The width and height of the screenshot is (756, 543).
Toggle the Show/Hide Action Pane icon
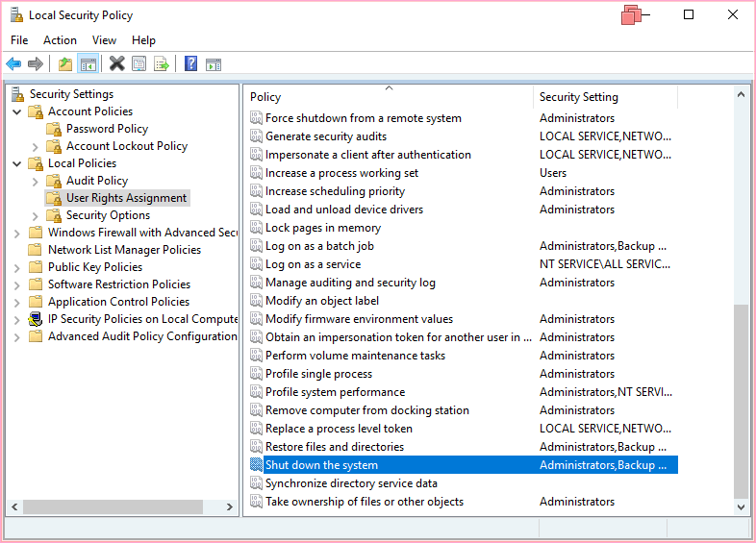coord(214,64)
